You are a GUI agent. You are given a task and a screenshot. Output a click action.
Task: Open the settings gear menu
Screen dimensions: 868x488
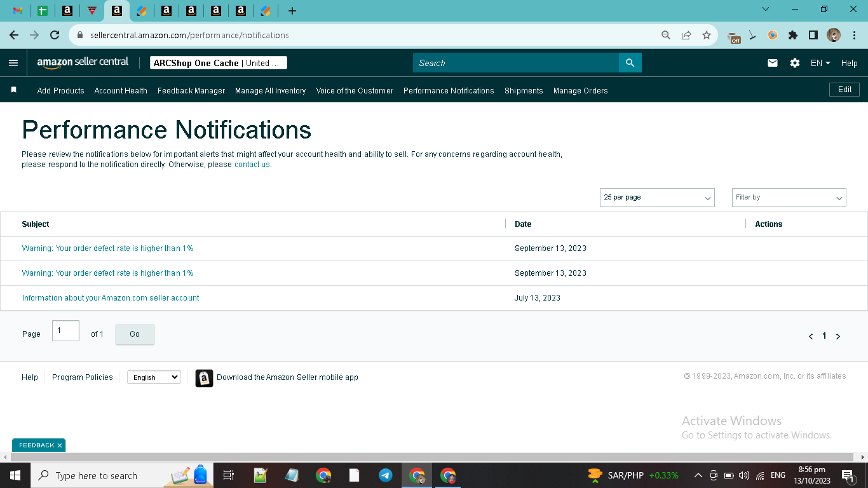point(795,63)
